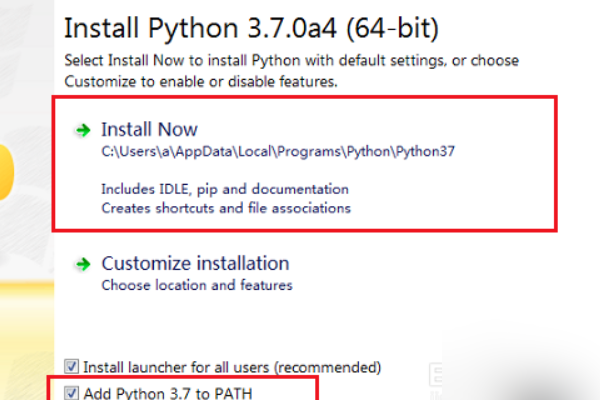This screenshot has height=400, width=600.
Task: Toggle the Add Python 3.7 to PATH checkbox
Action: 71,393
